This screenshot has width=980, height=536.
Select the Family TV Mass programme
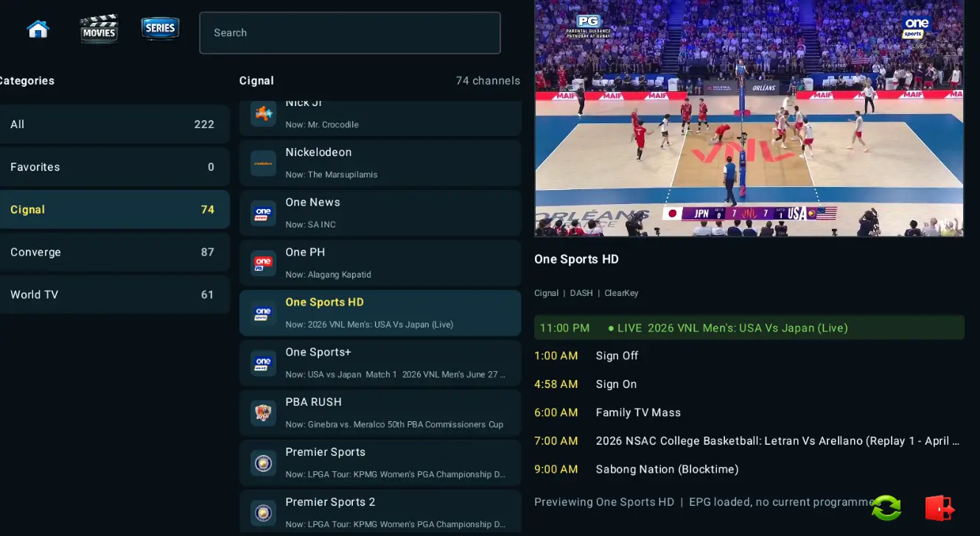pos(749,412)
